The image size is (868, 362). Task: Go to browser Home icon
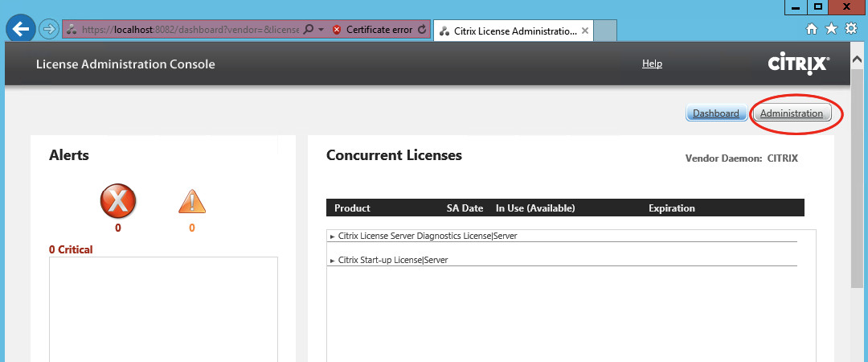click(812, 30)
